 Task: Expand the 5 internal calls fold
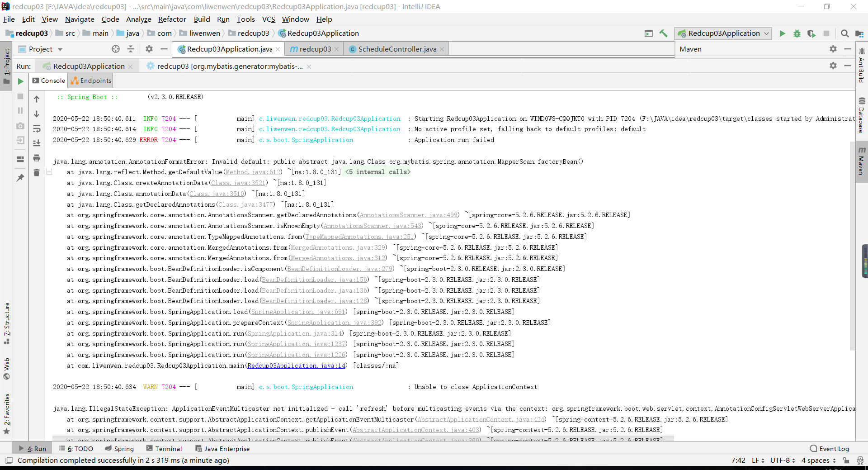tap(378, 172)
